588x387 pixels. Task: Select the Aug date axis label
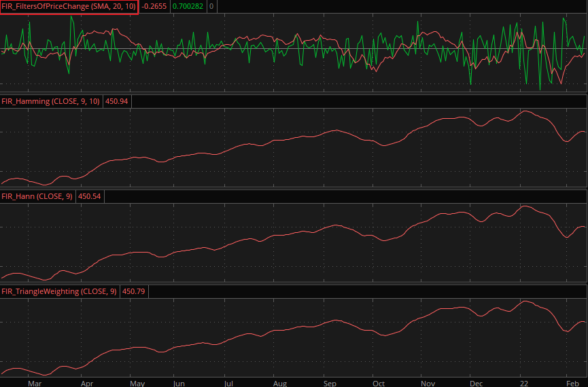(279, 382)
